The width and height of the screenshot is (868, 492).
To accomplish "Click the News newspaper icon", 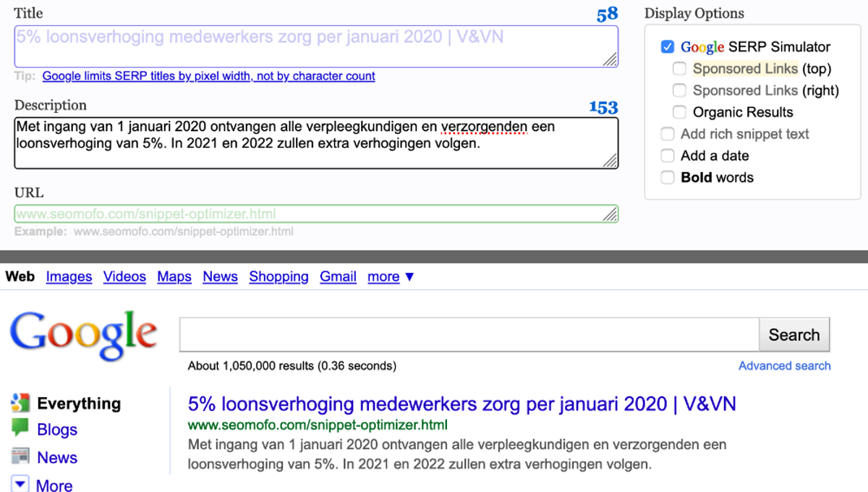I will [x=20, y=457].
